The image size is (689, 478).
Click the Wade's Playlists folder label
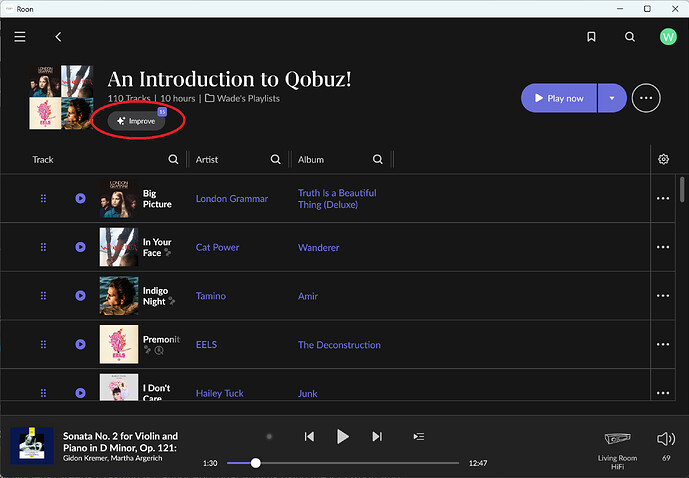(243, 98)
